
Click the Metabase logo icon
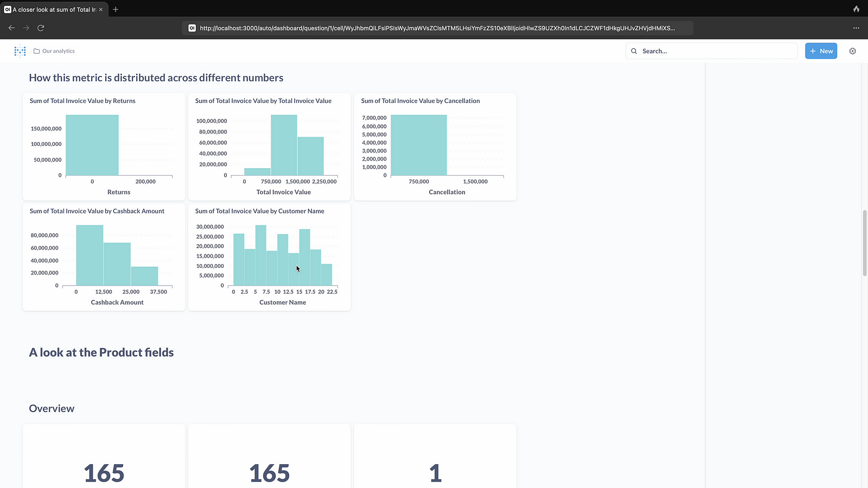click(x=20, y=51)
